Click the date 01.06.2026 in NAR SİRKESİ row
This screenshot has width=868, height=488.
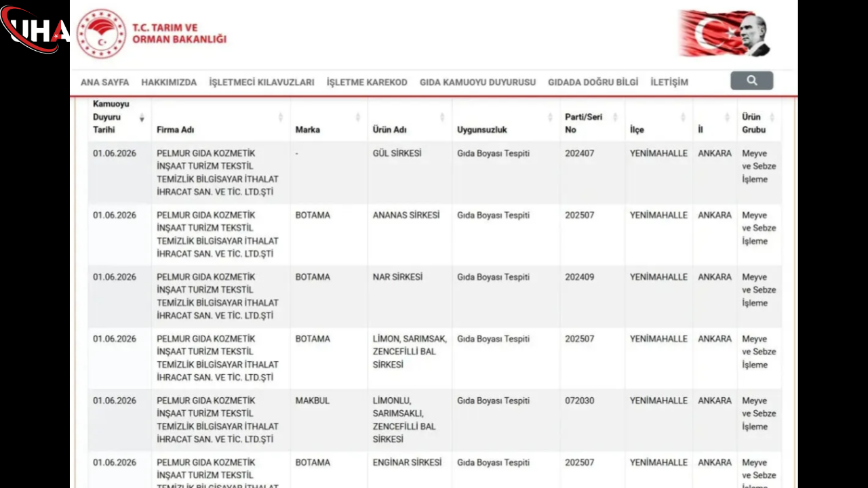pos(115,277)
